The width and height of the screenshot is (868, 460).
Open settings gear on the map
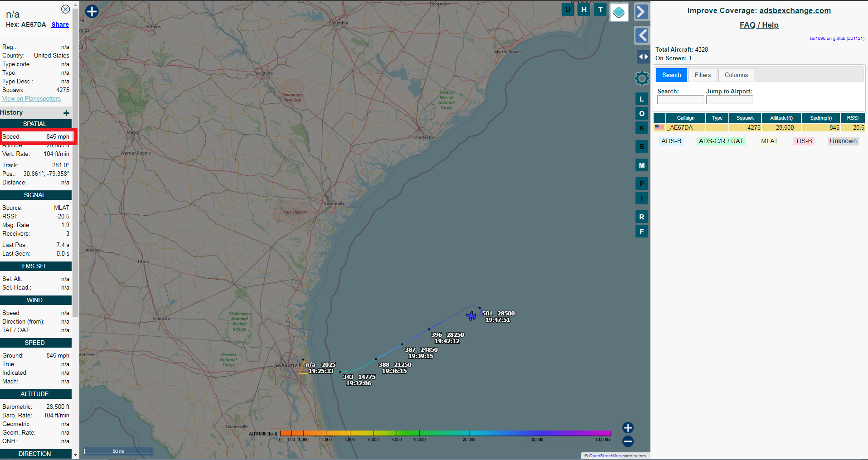[642, 78]
